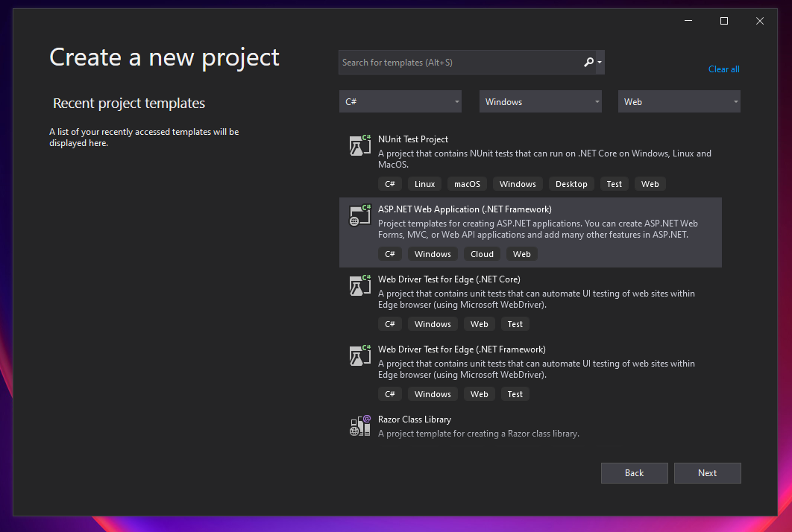Click the Web Driver Test (.NET Core) icon
792x532 pixels.
coord(359,286)
